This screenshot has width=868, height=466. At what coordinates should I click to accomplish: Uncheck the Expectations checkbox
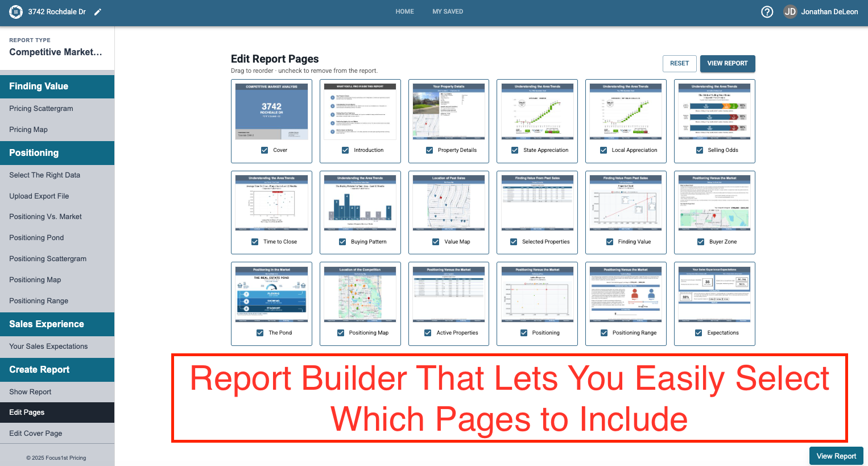698,333
